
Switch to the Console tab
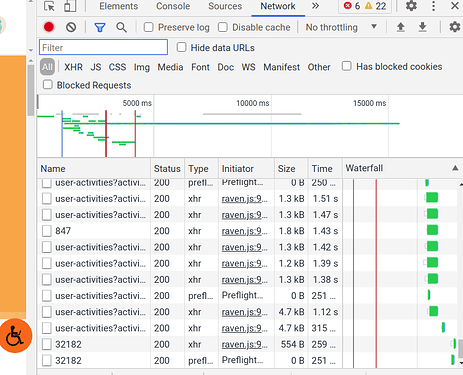[173, 6]
